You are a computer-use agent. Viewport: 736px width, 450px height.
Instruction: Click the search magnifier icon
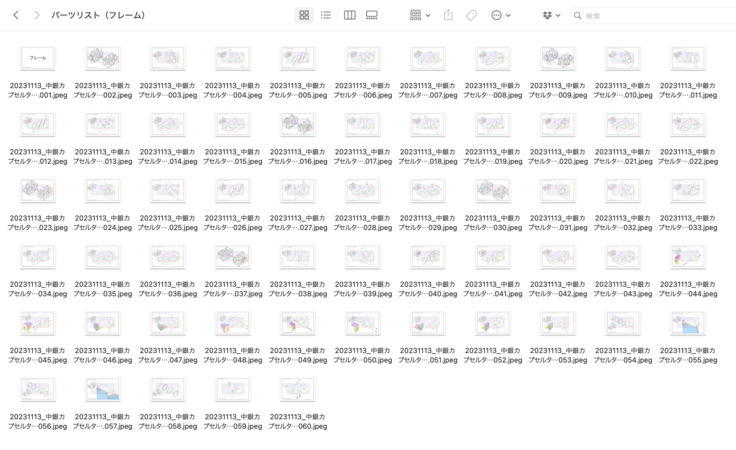pos(578,16)
